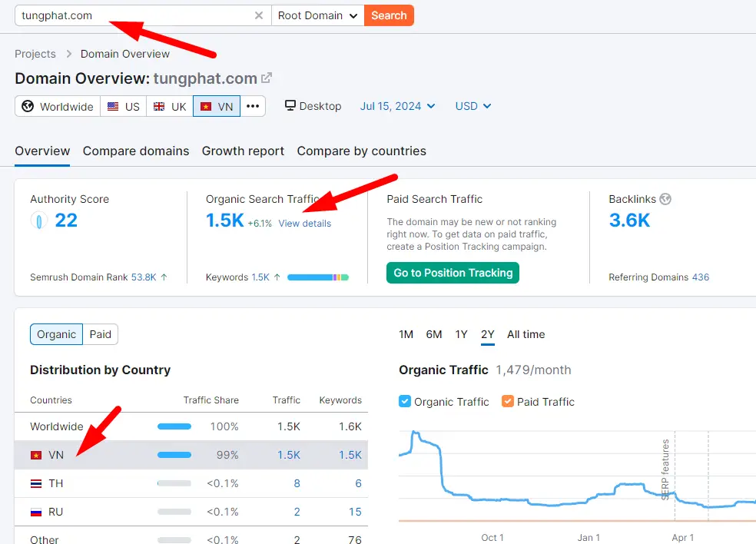Set chart range to 1M

tap(406, 334)
